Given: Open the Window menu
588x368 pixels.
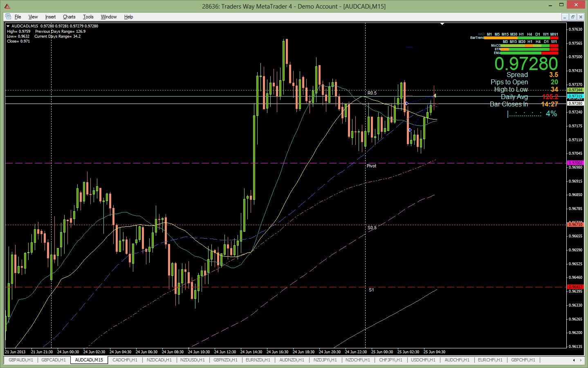Looking at the screenshot, I should tap(109, 17).
